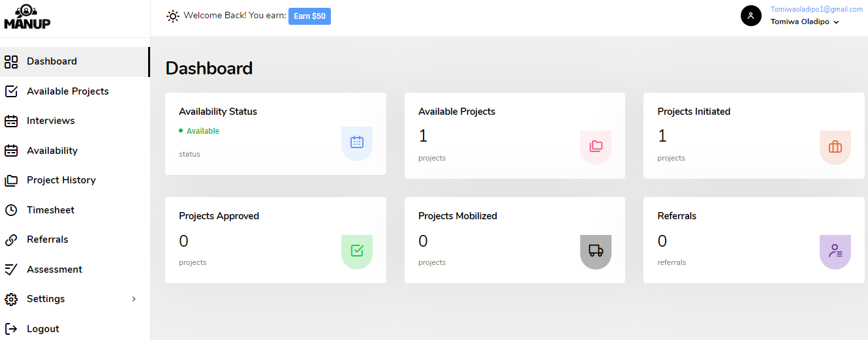Open the Dashboard menu item
This screenshot has height=340, width=868.
click(74, 62)
